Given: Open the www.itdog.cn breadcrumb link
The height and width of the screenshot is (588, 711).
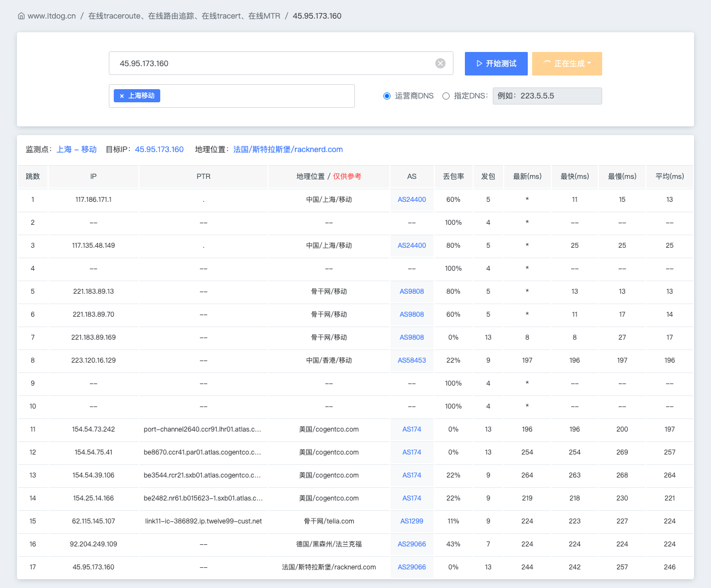Looking at the screenshot, I should coord(52,16).
